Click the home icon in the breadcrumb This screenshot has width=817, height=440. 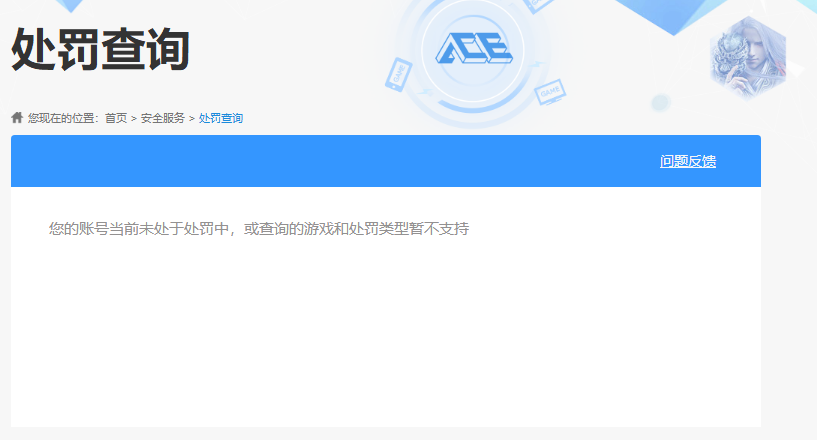pyautogui.click(x=17, y=117)
